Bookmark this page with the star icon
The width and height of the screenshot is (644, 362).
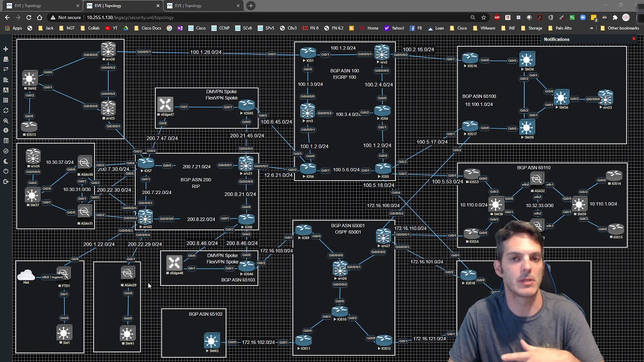click(x=484, y=17)
